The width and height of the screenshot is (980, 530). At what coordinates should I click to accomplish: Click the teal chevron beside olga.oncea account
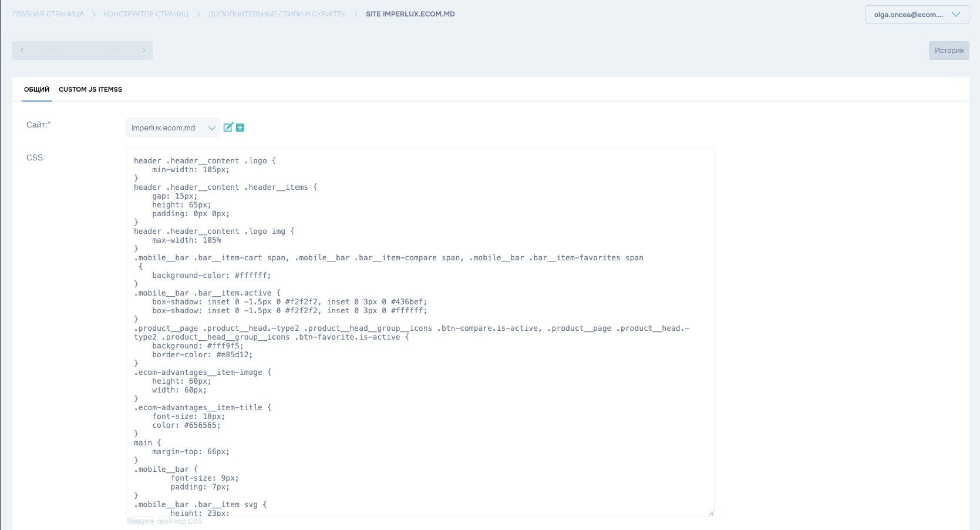coord(956,15)
